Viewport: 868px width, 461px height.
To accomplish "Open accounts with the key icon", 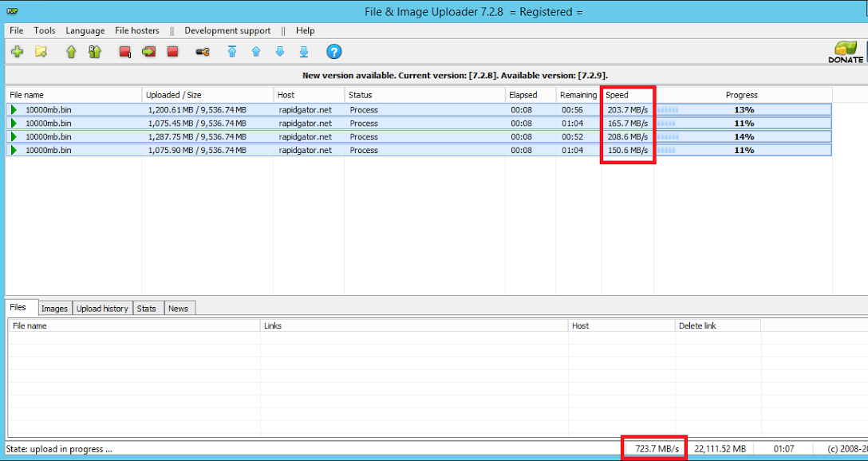I will [x=203, y=52].
